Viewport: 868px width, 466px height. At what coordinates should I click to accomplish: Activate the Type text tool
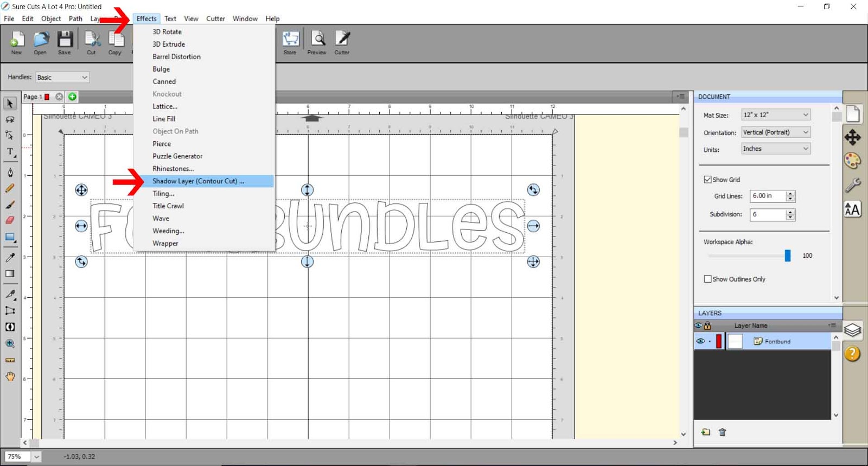10,152
